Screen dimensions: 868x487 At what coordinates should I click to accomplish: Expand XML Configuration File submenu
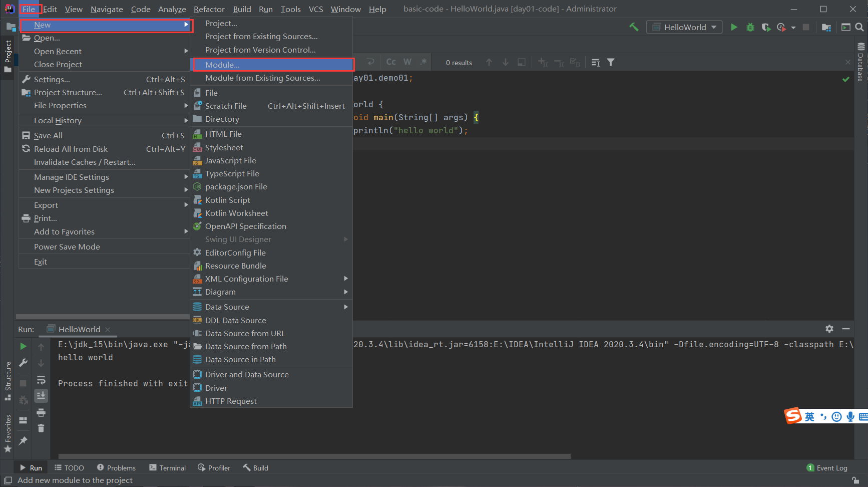click(271, 279)
